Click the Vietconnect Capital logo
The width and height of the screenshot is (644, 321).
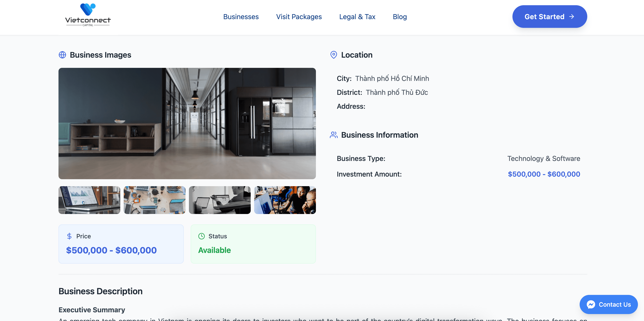tap(88, 15)
